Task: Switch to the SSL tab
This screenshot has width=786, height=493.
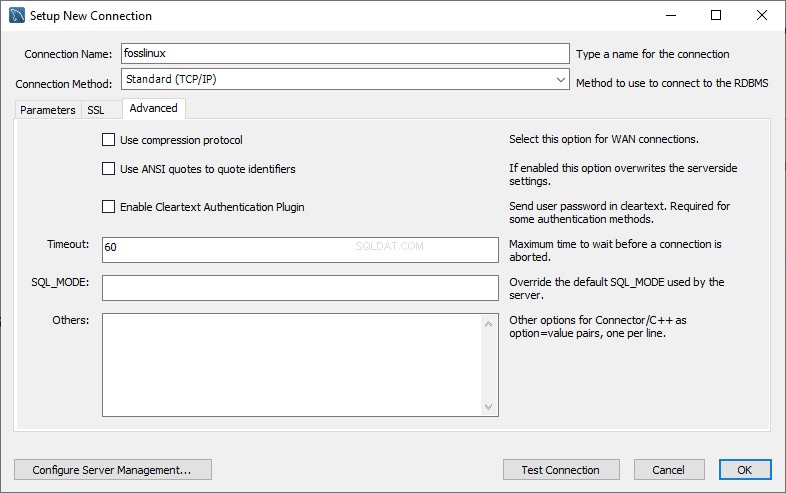Action: [96, 110]
